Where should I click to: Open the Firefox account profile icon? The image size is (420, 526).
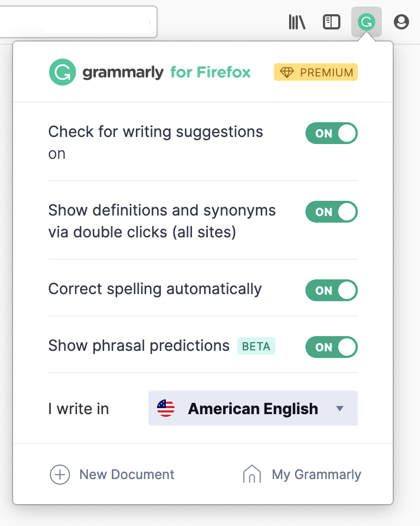401,22
